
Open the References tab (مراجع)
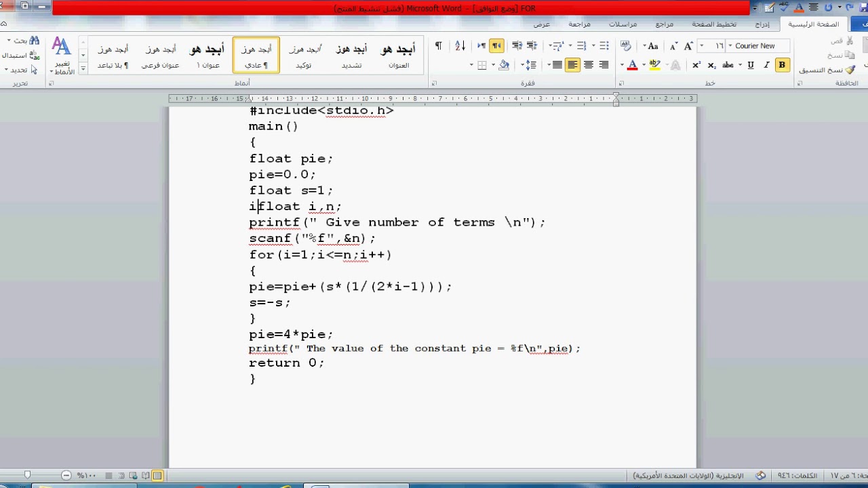(665, 24)
